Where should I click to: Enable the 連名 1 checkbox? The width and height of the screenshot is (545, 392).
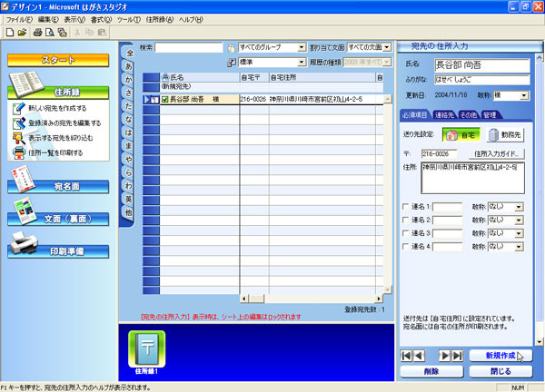tap(405, 207)
